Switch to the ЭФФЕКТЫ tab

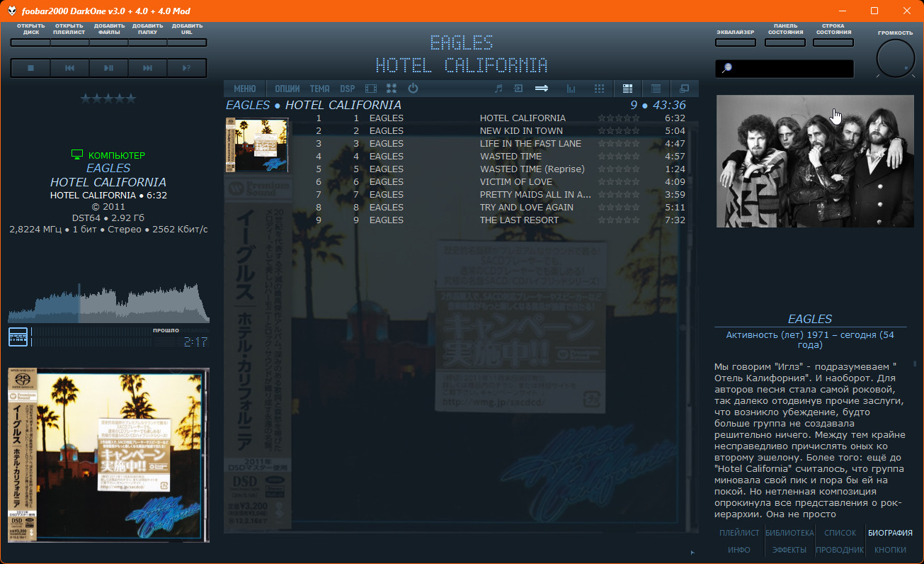tap(789, 550)
